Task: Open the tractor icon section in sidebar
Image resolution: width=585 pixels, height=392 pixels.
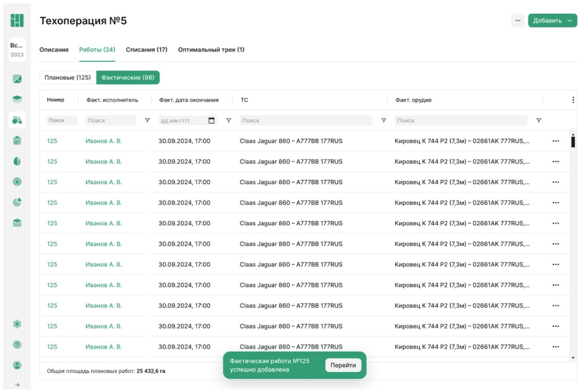Action: pos(17,120)
